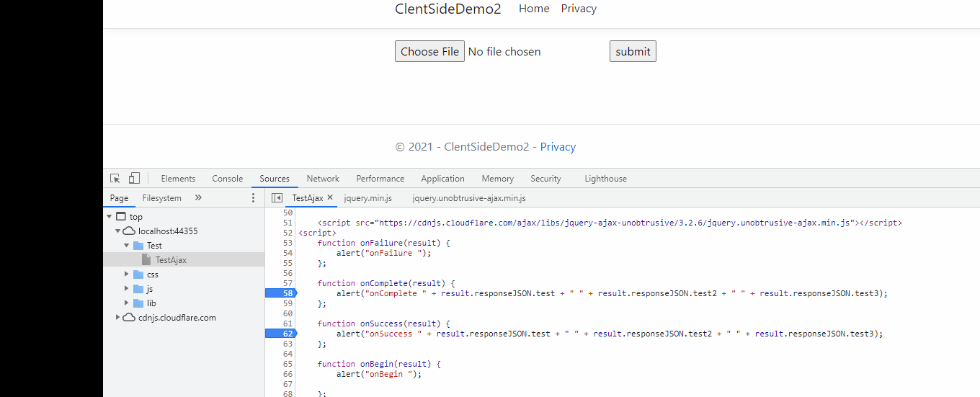This screenshot has height=397, width=980.
Task: Click the onSuccess alert code line
Action: point(610,334)
